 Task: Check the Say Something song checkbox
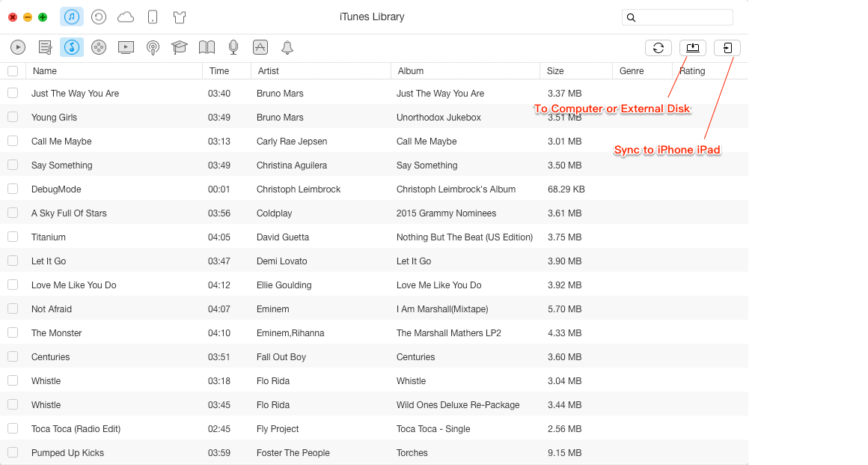13,165
